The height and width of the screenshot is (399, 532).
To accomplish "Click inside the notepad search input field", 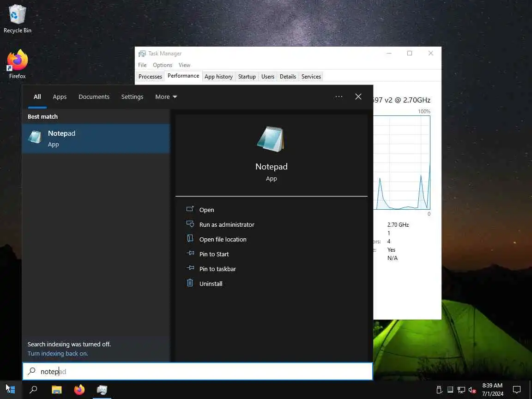I will click(198, 371).
